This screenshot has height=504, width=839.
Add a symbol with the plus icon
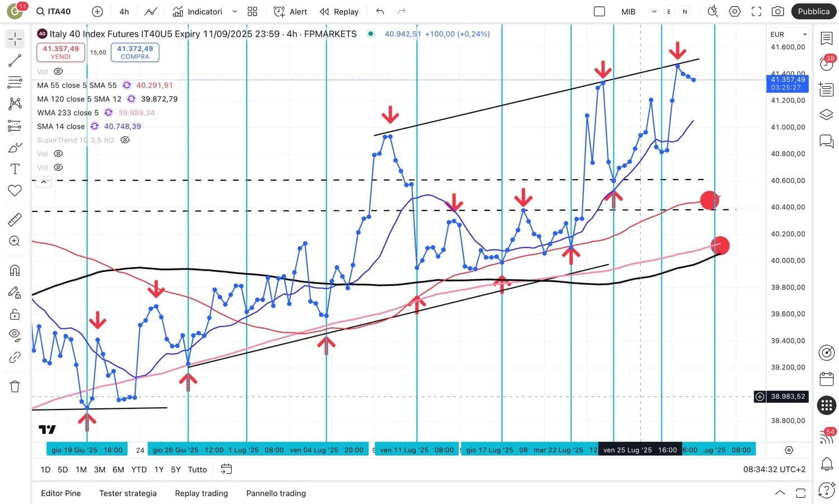click(97, 11)
